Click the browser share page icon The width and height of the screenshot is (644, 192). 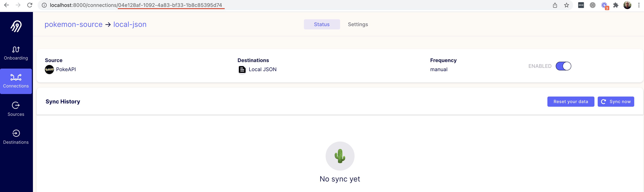pos(555,5)
